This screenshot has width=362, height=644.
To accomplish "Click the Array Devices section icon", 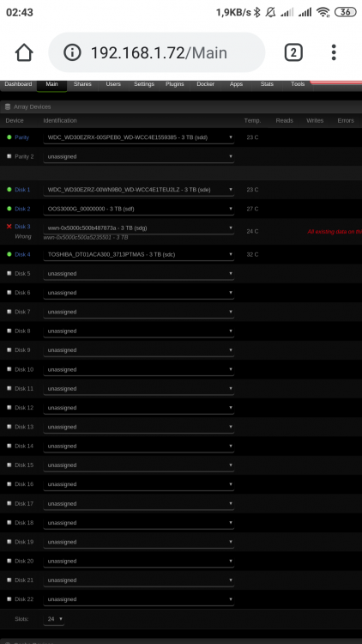I will pyautogui.click(x=7, y=106).
